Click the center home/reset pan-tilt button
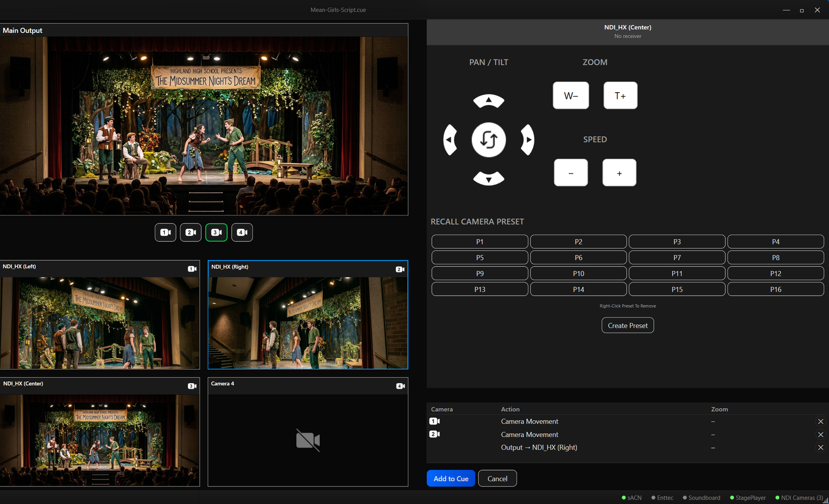The image size is (829, 504). click(x=489, y=140)
